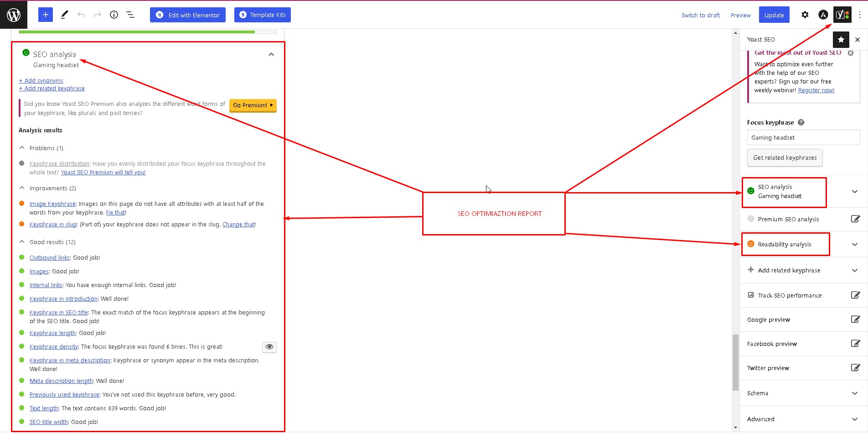Open the Document Overview list icon

(130, 14)
